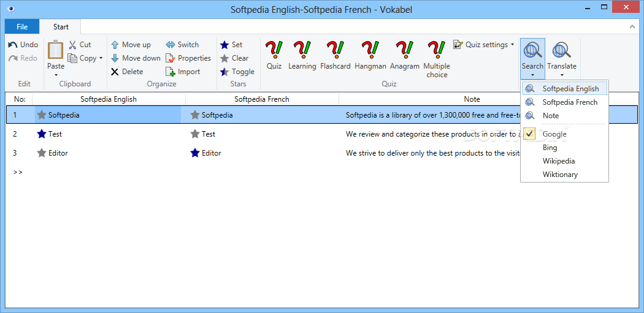644x313 pixels.
Task: Click the note starting 'We review and categorize'
Action: (x=433, y=134)
